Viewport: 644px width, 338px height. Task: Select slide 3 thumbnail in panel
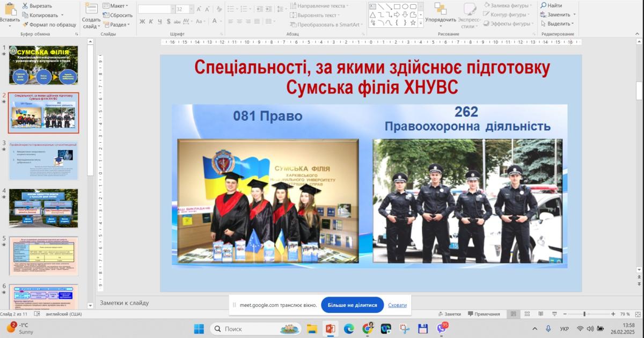[x=43, y=160]
